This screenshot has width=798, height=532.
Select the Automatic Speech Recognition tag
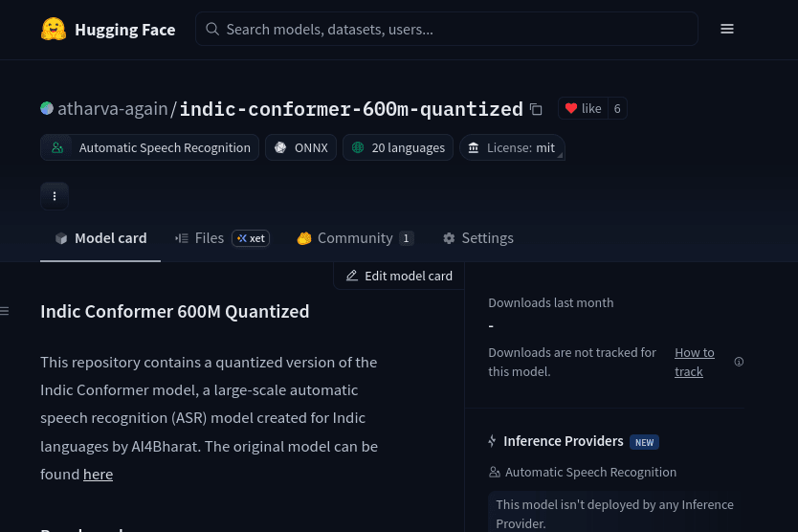coord(150,147)
